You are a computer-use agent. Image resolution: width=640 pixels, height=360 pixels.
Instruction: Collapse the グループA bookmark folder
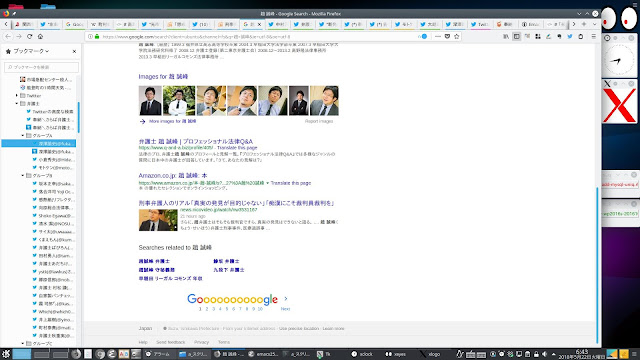[x=23, y=135]
